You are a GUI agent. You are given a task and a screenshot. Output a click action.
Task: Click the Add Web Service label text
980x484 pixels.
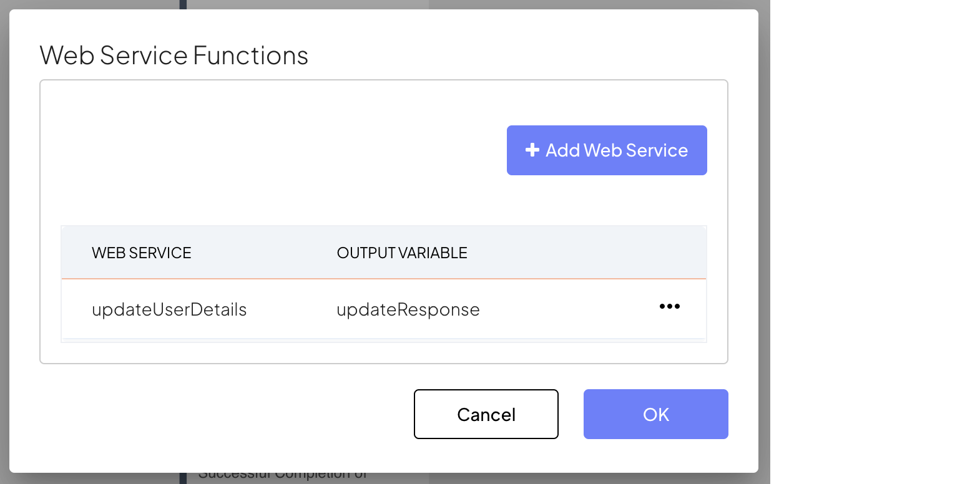pyautogui.click(x=617, y=150)
